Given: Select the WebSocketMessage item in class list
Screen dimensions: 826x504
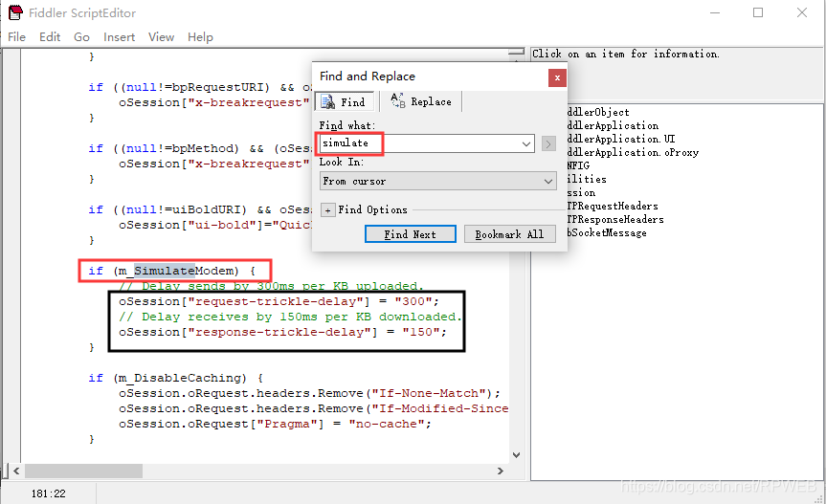Looking at the screenshot, I should (x=607, y=233).
